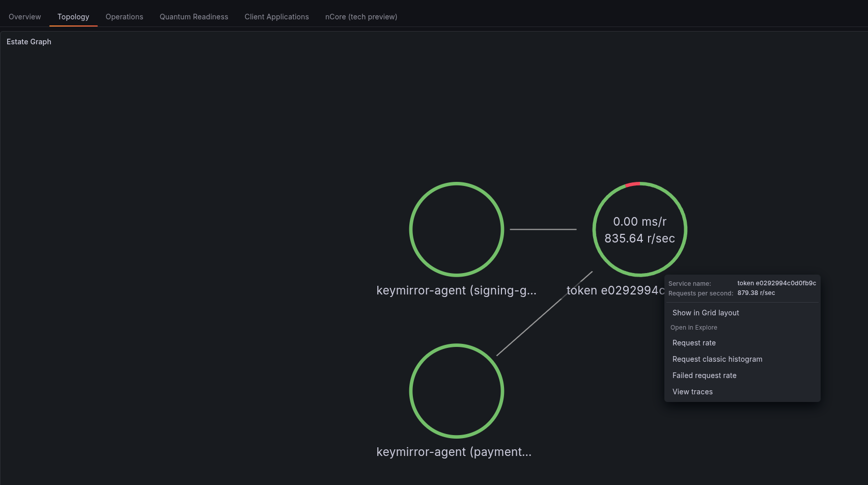Select the keymirror-agent (payment... node circle

457,391
